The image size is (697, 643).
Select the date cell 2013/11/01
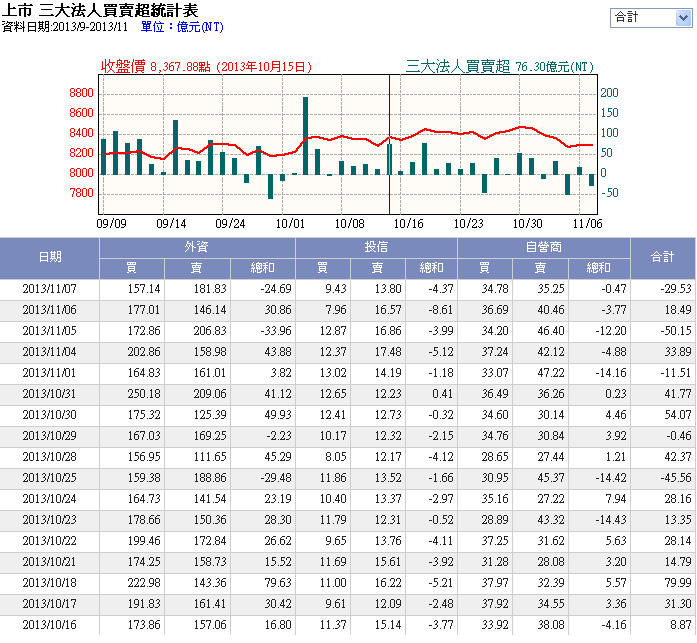[50, 373]
